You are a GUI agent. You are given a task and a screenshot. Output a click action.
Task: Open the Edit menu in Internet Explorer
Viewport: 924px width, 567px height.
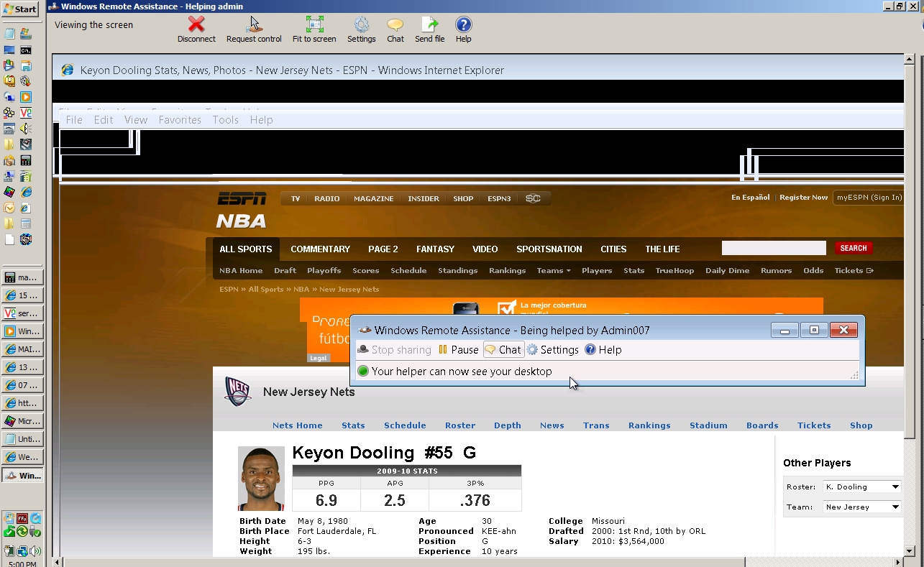(x=104, y=120)
